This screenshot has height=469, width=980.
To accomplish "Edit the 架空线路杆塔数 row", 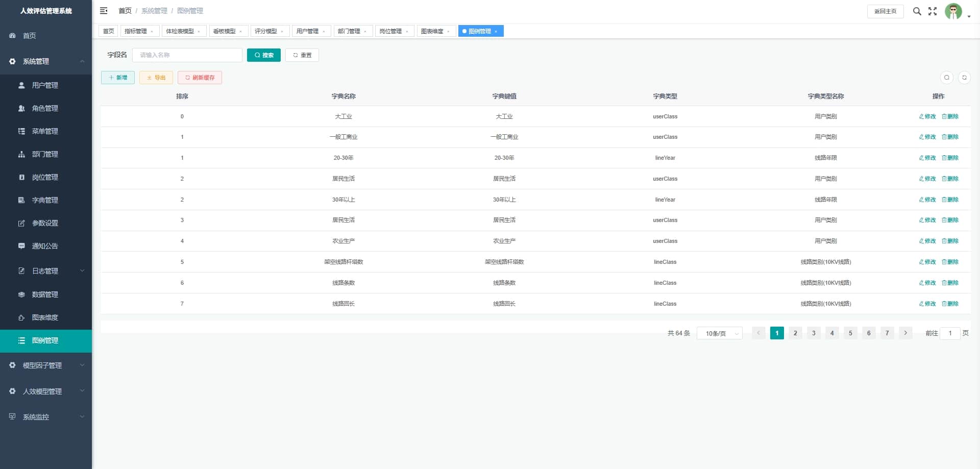I will [927, 262].
